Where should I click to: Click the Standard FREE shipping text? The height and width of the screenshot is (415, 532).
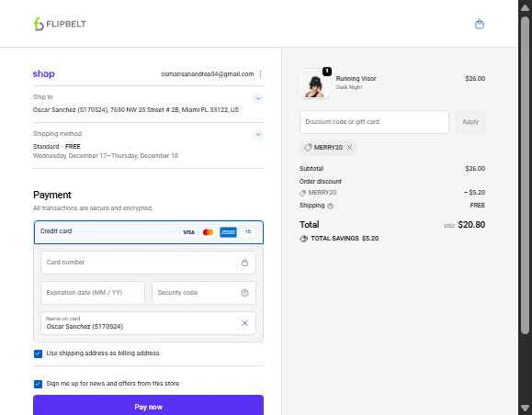(x=57, y=147)
